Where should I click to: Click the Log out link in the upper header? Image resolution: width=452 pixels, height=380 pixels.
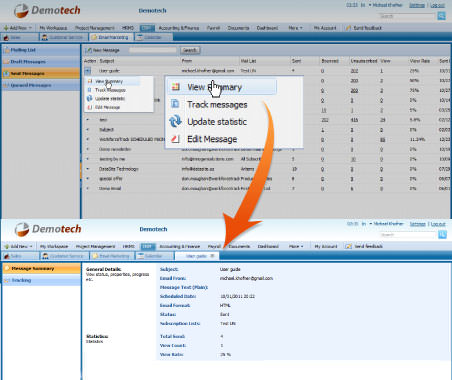tap(437, 5)
